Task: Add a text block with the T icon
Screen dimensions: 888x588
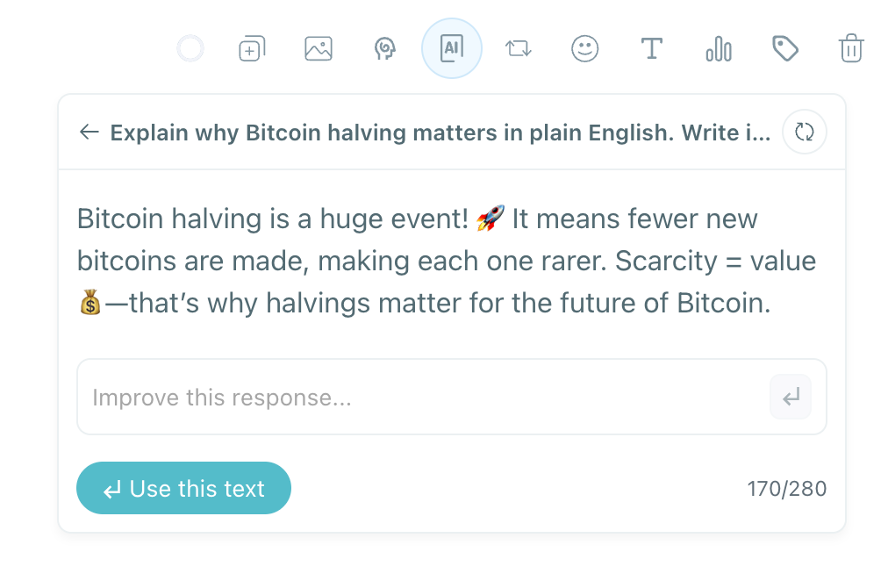Action: pos(651,48)
